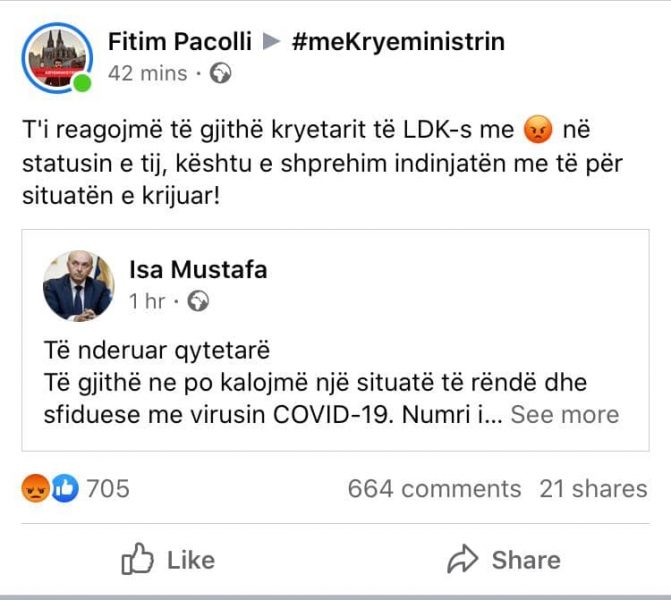Expand shared post with See more

point(564,414)
